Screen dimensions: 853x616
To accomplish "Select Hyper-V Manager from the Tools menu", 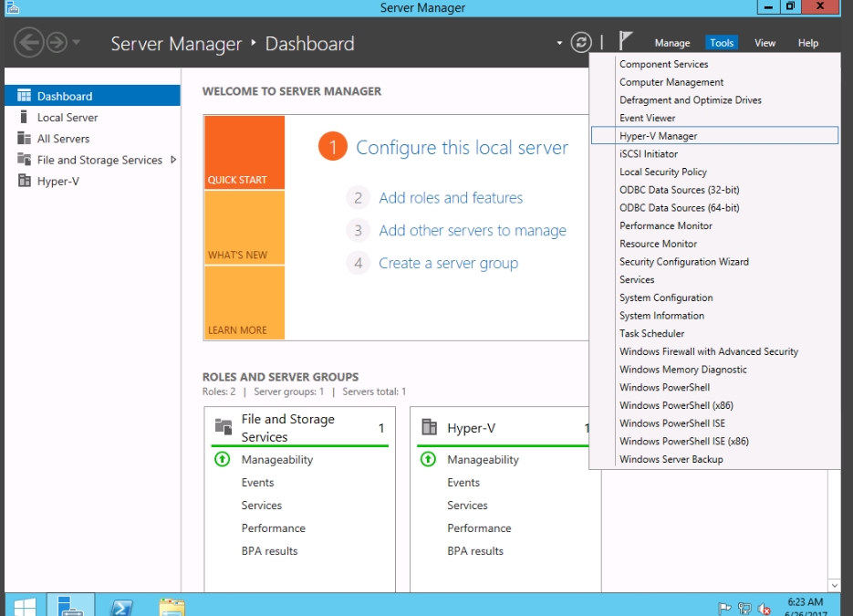I will pyautogui.click(x=658, y=136).
